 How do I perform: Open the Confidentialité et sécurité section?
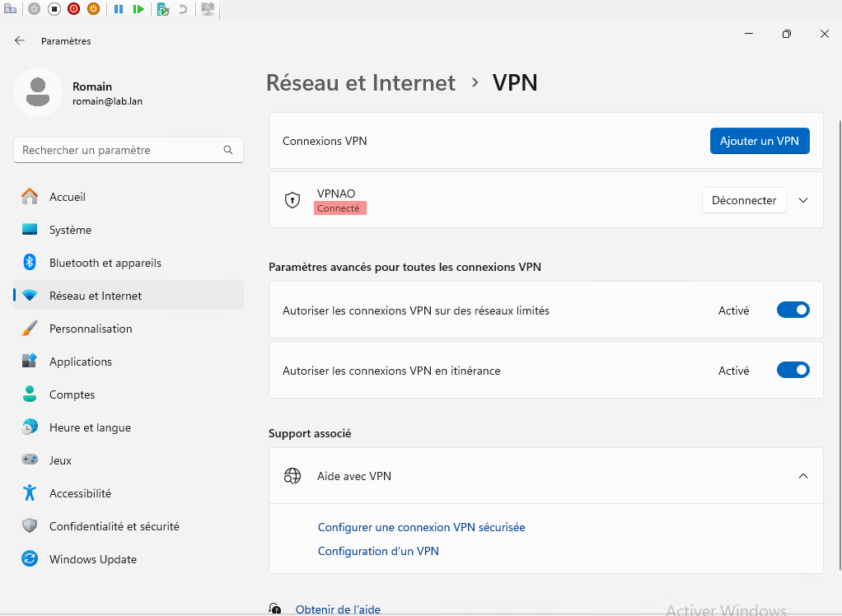click(114, 526)
